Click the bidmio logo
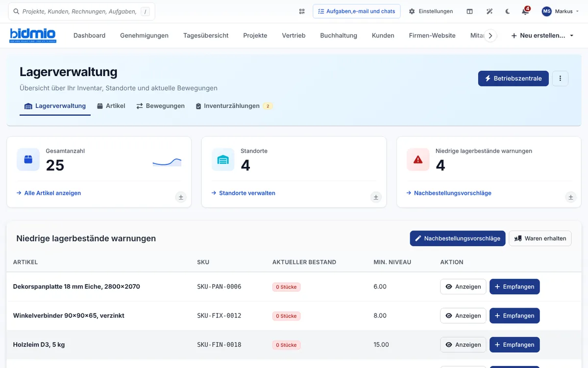Image resolution: width=588 pixels, height=368 pixels. click(x=33, y=35)
